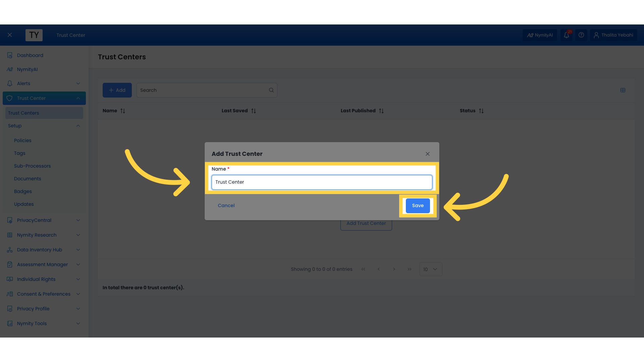The width and height of the screenshot is (644, 362).
Task: Select the Trust Center shield icon in sidebar
Action: click(x=9, y=98)
